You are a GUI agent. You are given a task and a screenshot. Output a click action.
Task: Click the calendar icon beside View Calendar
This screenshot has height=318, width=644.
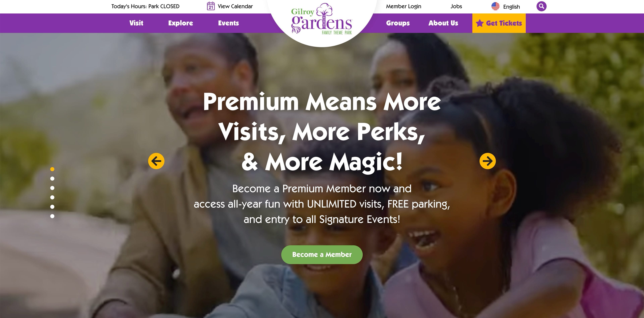(211, 6)
